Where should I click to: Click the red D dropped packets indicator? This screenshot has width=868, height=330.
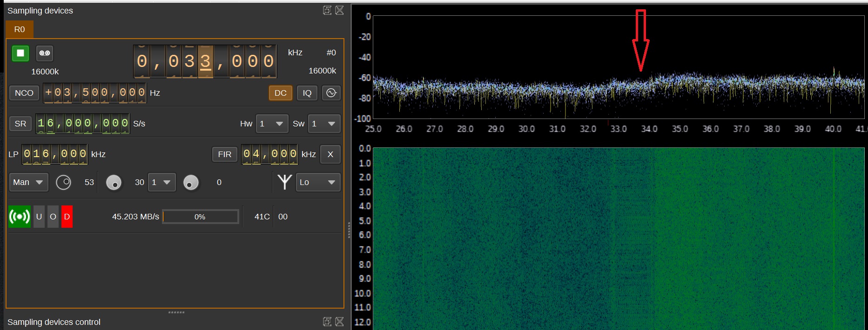(67, 217)
